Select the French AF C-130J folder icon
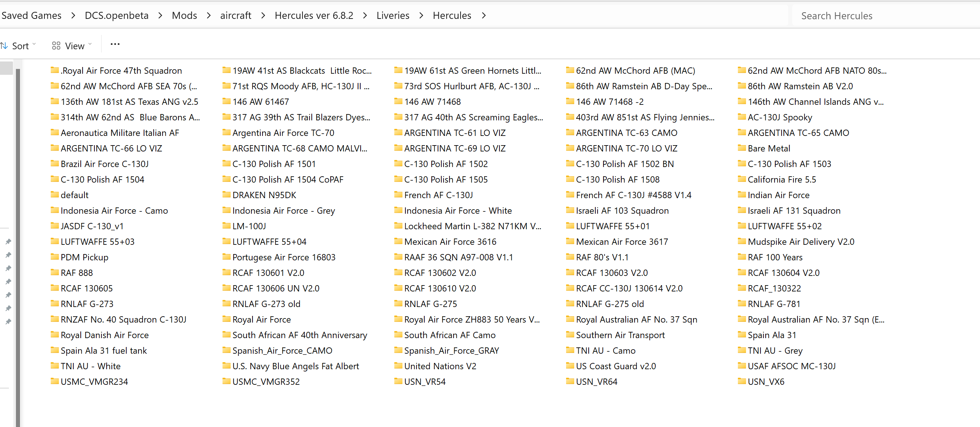The image size is (980, 427). pos(398,195)
